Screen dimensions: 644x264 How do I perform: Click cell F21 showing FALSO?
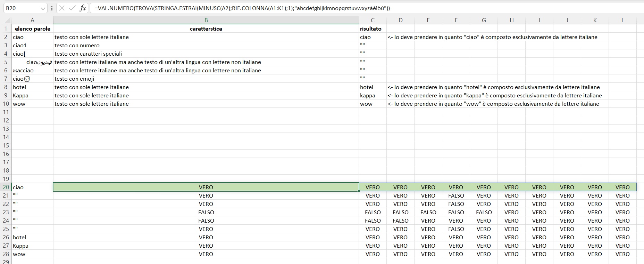tap(456, 195)
